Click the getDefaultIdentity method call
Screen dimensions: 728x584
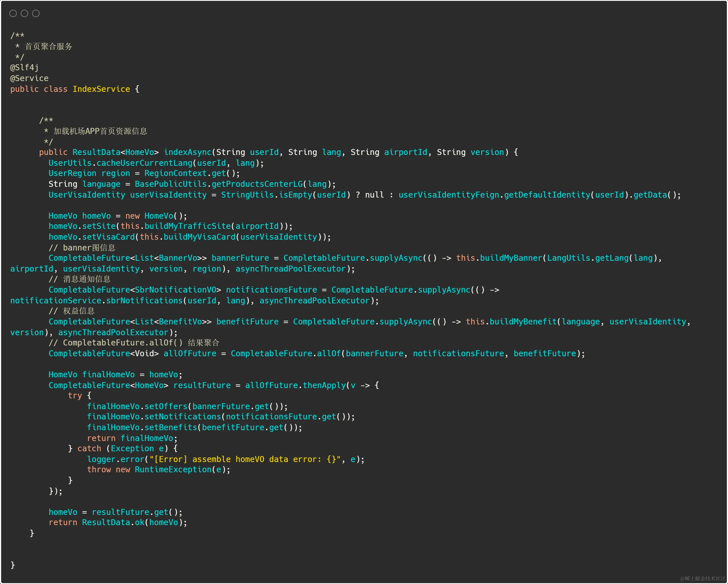(547, 195)
